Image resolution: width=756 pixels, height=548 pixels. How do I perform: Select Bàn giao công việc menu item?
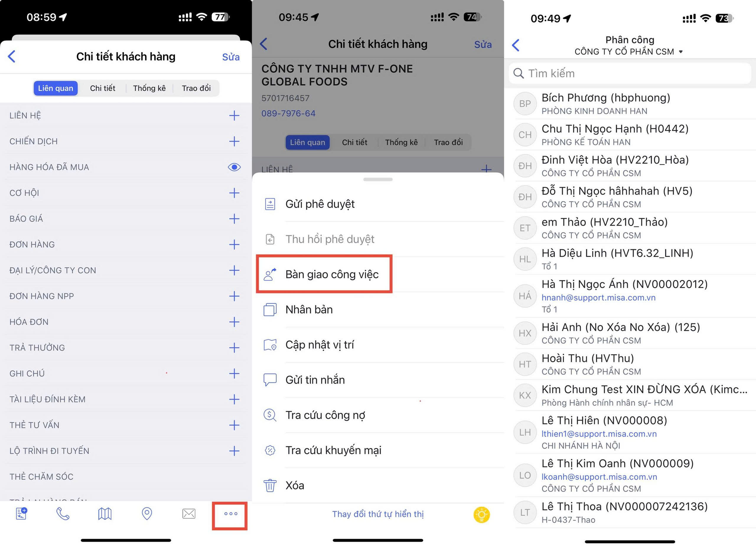point(332,274)
